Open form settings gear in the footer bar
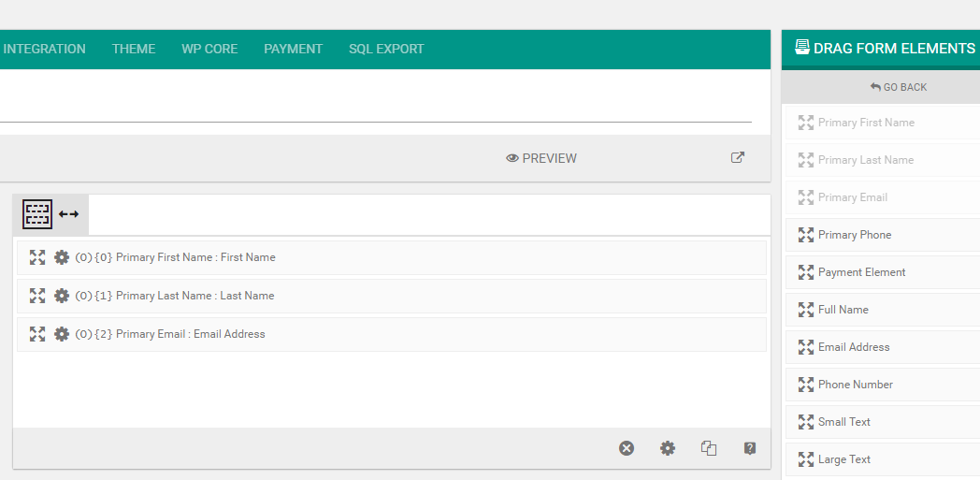This screenshot has height=480, width=980. (668, 448)
